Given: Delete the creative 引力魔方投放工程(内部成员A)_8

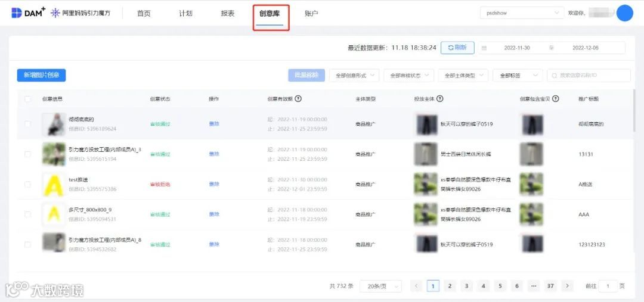Looking at the screenshot, I should (214, 244).
